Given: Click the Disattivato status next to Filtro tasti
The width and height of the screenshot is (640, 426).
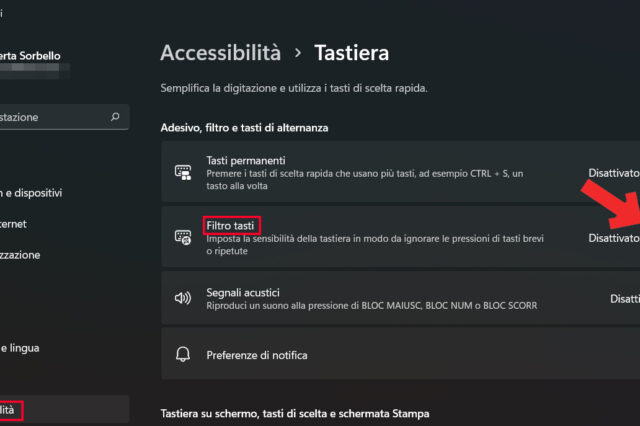Looking at the screenshot, I should 612,238.
